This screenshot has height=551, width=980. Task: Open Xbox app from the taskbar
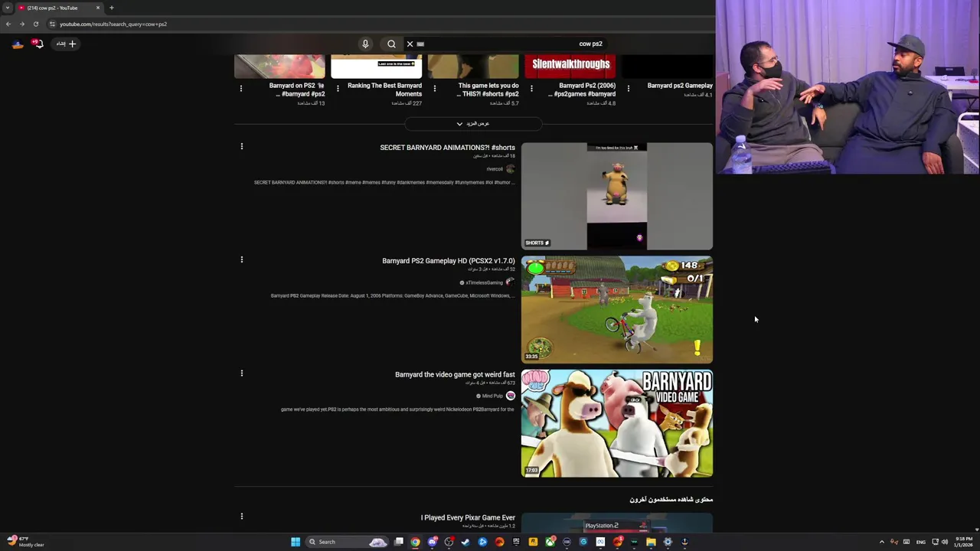(550, 542)
